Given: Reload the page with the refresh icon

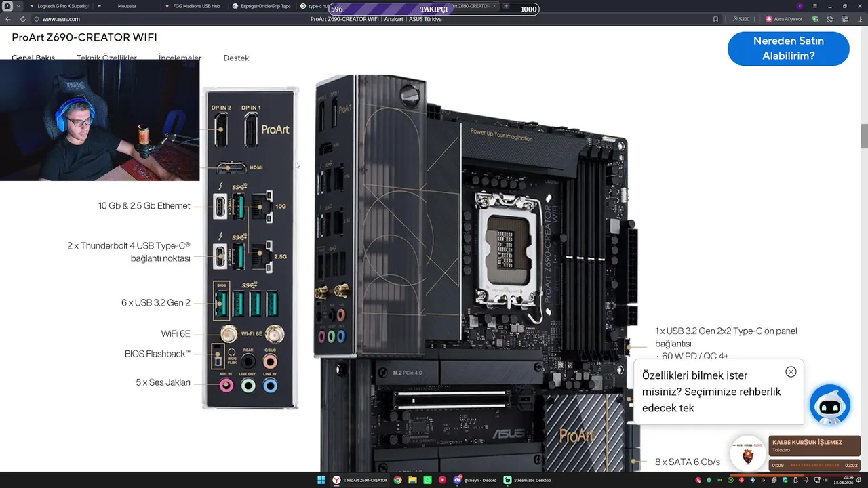Looking at the screenshot, I should click(23, 19).
